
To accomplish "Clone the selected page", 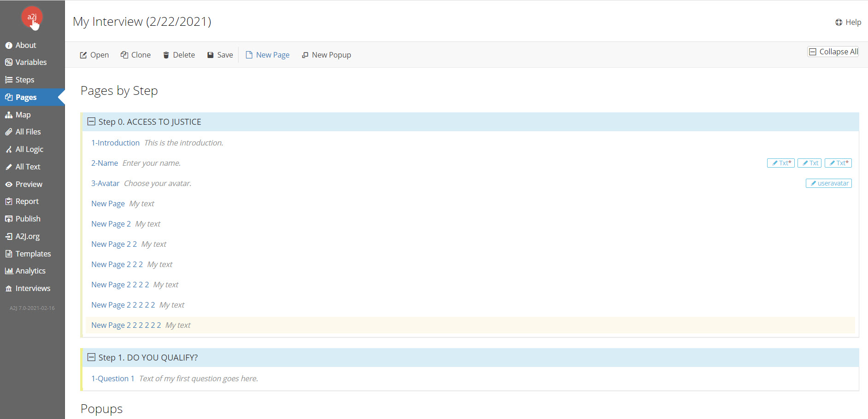I will tap(135, 55).
